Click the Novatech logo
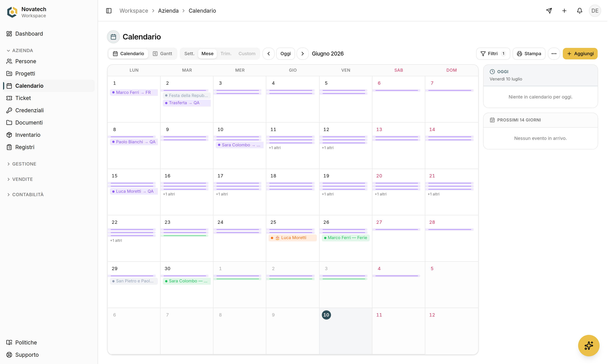Screen dimensions: 613x364 point(12,12)
